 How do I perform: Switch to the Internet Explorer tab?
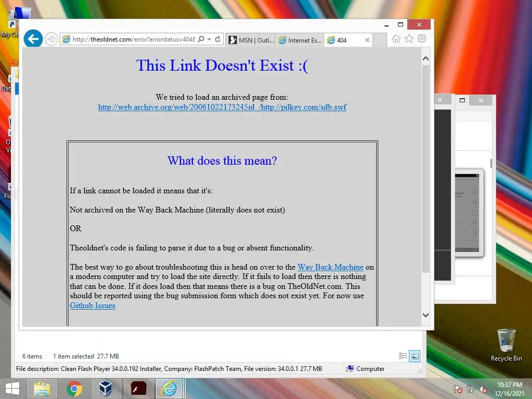[300, 40]
